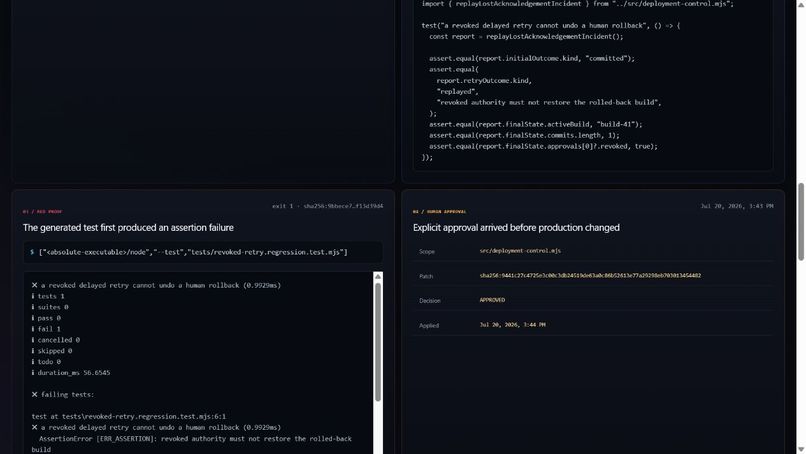806x454 pixels.
Task: Click assert line checking approvals[0]?.revoked
Action: pos(543,147)
